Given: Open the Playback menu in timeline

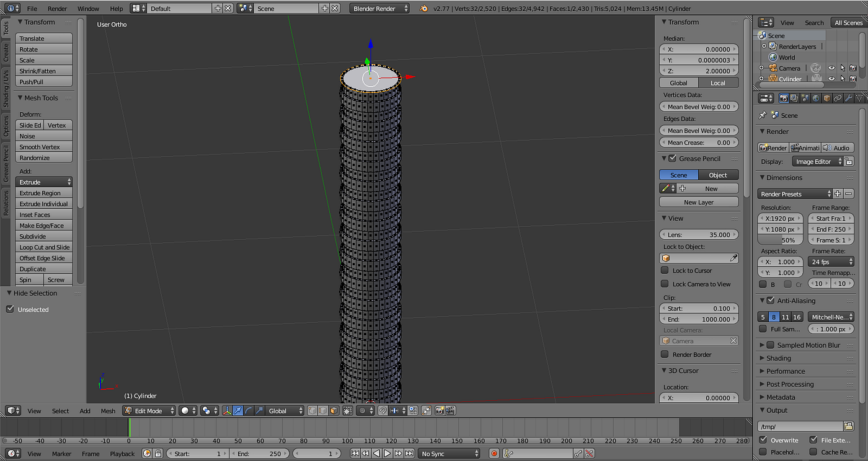Looking at the screenshot, I should tap(122, 454).
